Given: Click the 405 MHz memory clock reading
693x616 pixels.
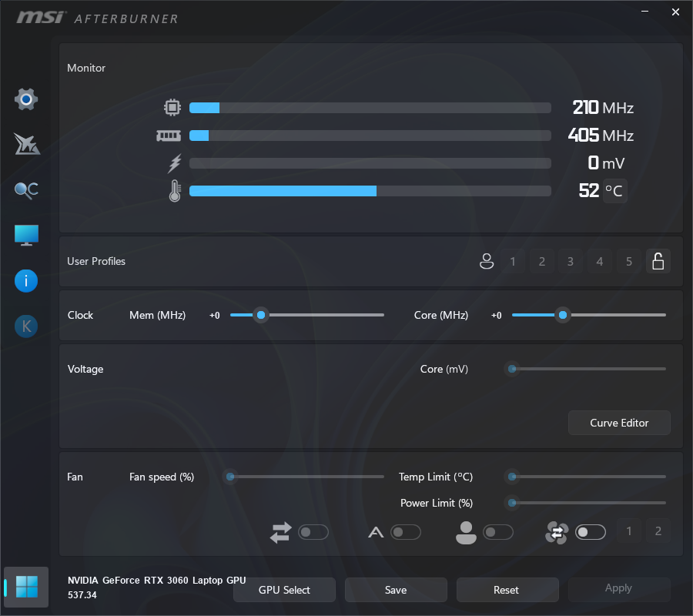Looking at the screenshot, I should click(x=601, y=136).
